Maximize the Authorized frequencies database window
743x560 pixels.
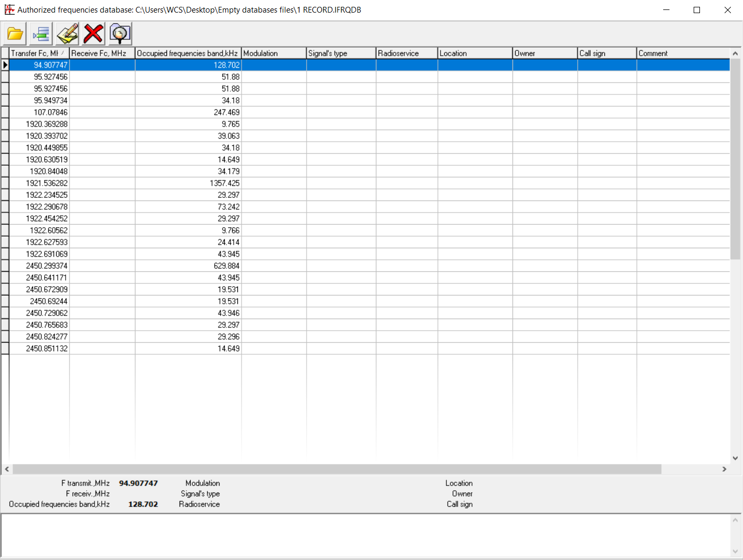click(697, 10)
